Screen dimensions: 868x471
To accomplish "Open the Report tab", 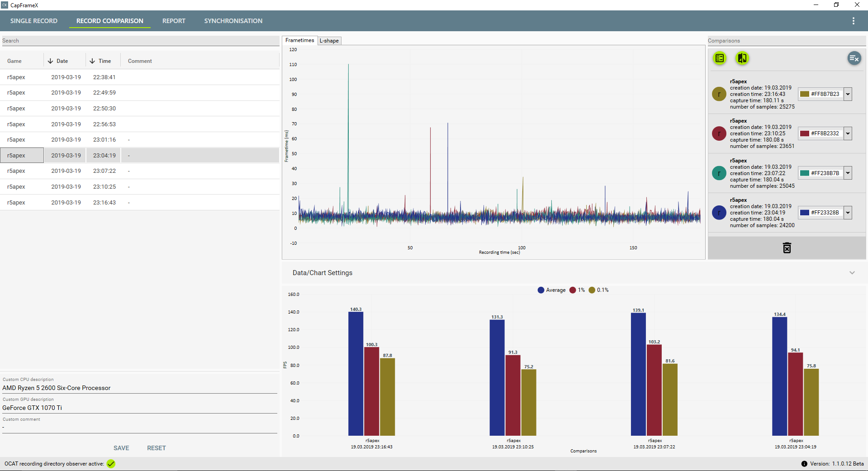I will point(174,21).
